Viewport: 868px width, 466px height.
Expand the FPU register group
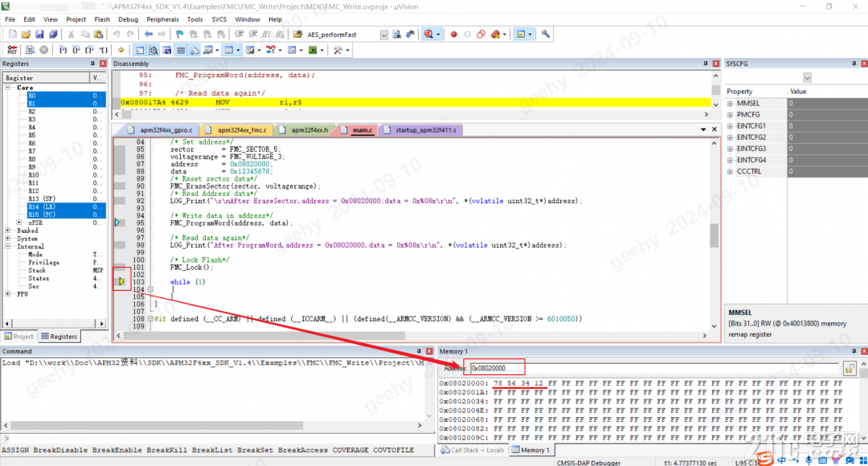[8, 294]
